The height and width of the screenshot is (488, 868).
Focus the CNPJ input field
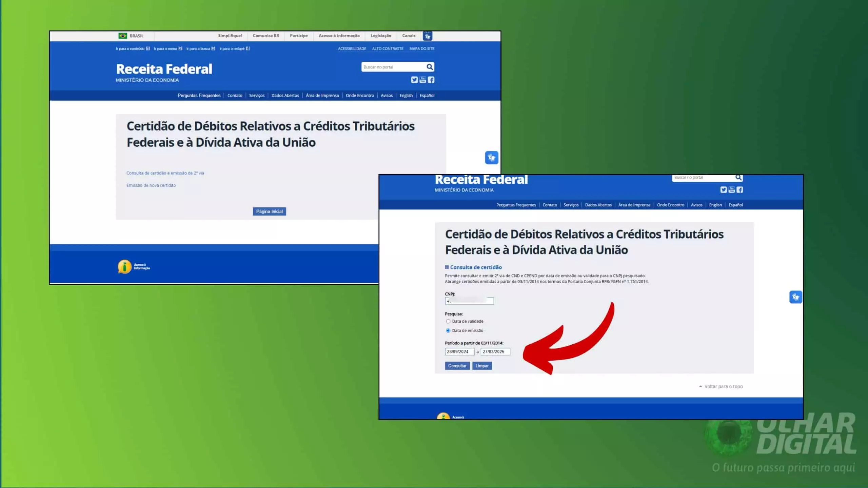[469, 301]
